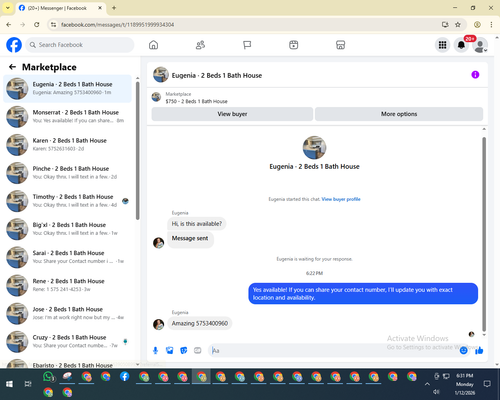
Task: Click the Eugenia chat header title
Action: pos(217,75)
